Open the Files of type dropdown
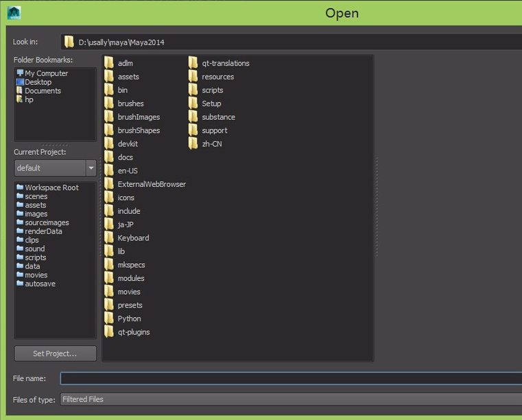Viewport: 522px width, 420px height. 292,399
